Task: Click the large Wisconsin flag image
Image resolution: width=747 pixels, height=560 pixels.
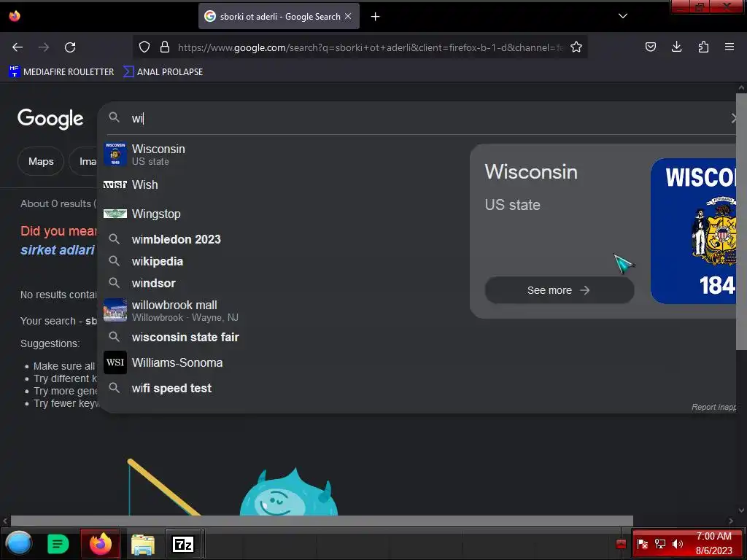Action: tap(693, 231)
